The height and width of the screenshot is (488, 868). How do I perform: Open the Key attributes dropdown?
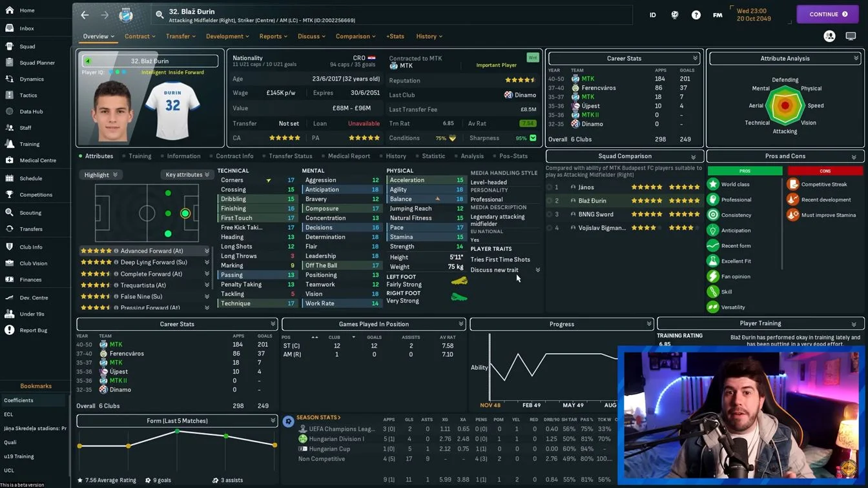click(187, 175)
